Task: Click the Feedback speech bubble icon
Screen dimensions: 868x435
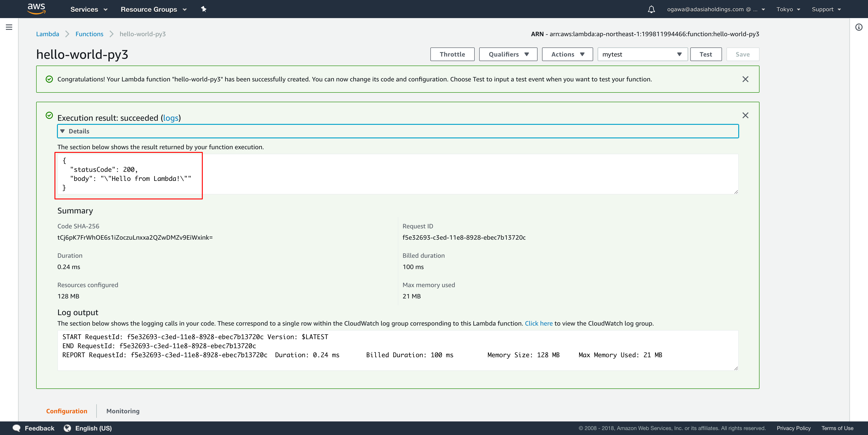Action: [x=16, y=428]
